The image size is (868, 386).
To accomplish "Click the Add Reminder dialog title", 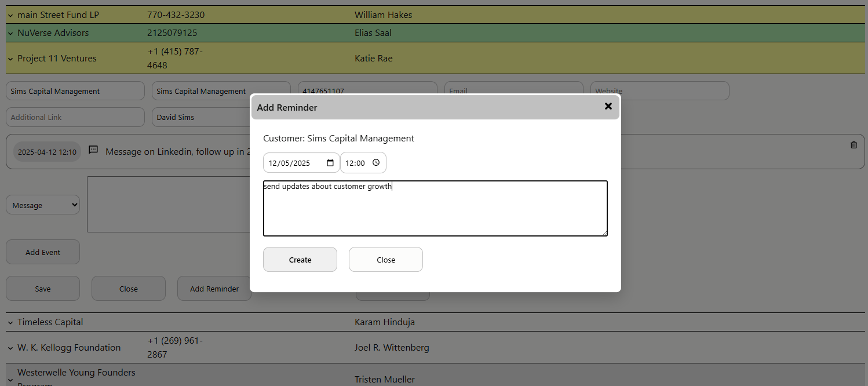I will click(x=287, y=107).
